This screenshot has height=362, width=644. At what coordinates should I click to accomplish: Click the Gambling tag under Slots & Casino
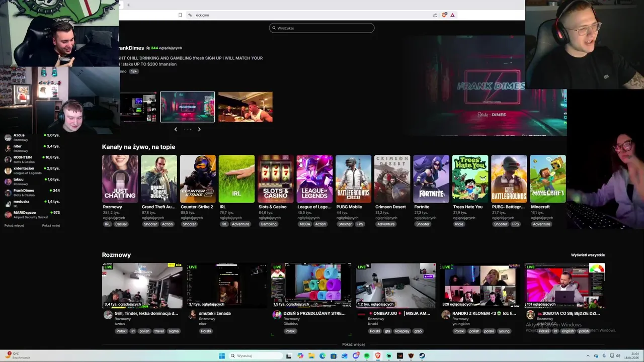[x=269, y=224]
